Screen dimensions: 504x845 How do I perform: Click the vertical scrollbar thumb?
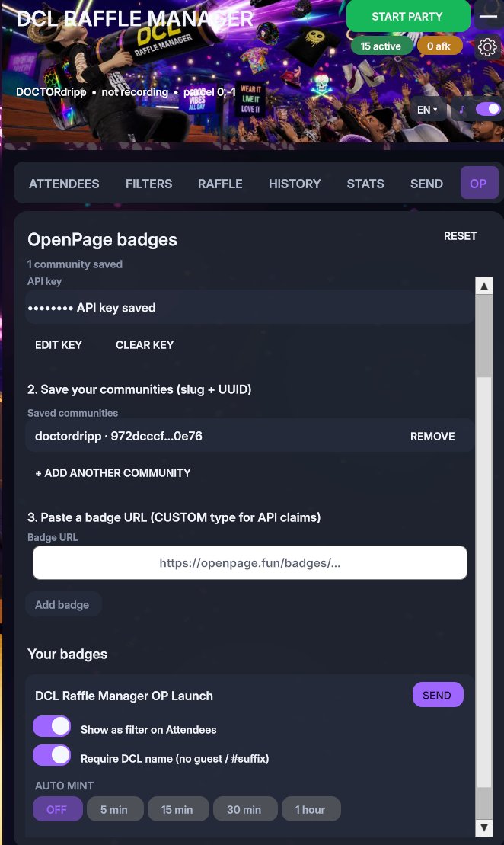[484, 336]
